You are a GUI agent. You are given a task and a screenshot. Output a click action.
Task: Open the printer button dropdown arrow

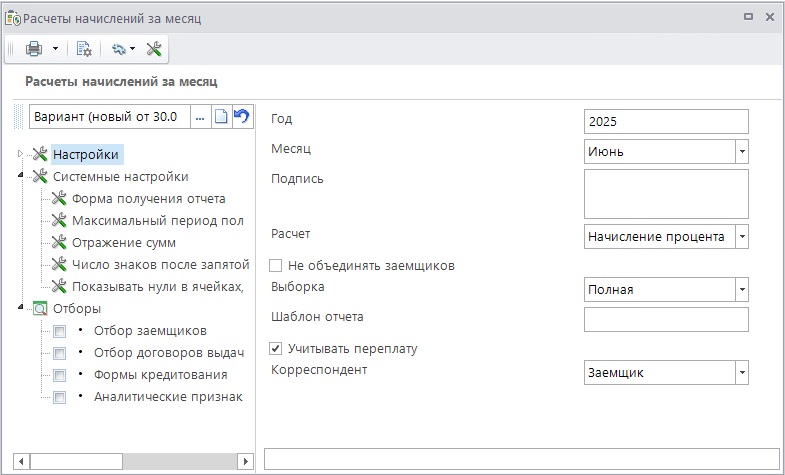(x=55, y=49)
